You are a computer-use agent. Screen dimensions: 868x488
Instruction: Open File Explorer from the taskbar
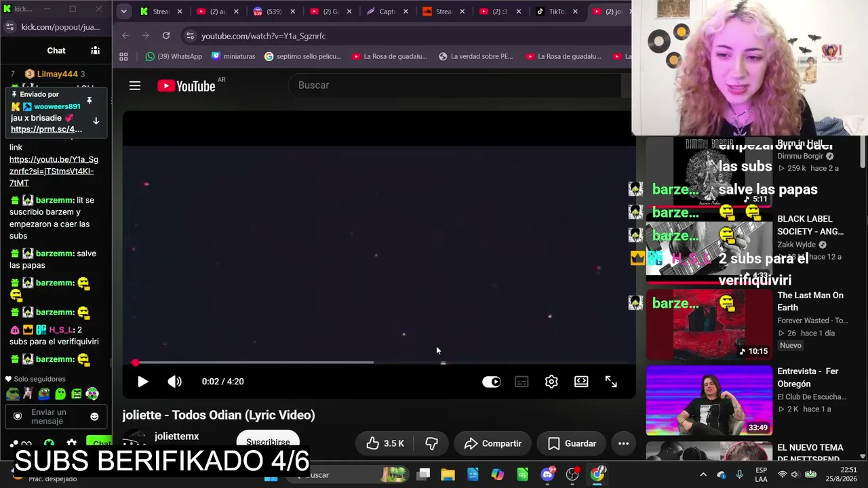pos(448,474)
